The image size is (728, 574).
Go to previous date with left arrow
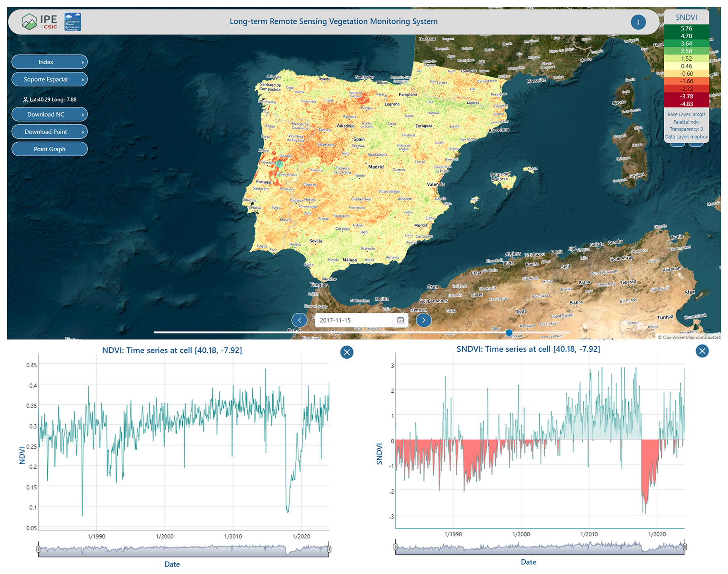(299, 320)
